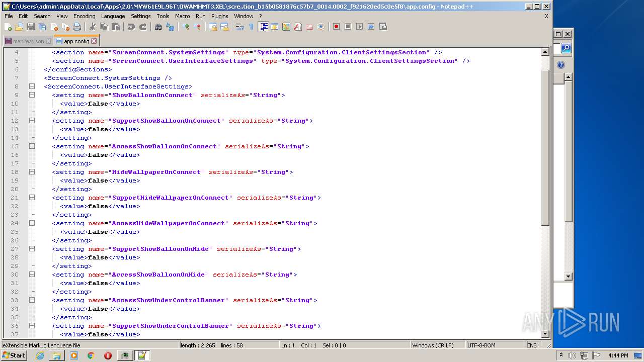
Task: Click the macro Playback icon
Action: 359,27
